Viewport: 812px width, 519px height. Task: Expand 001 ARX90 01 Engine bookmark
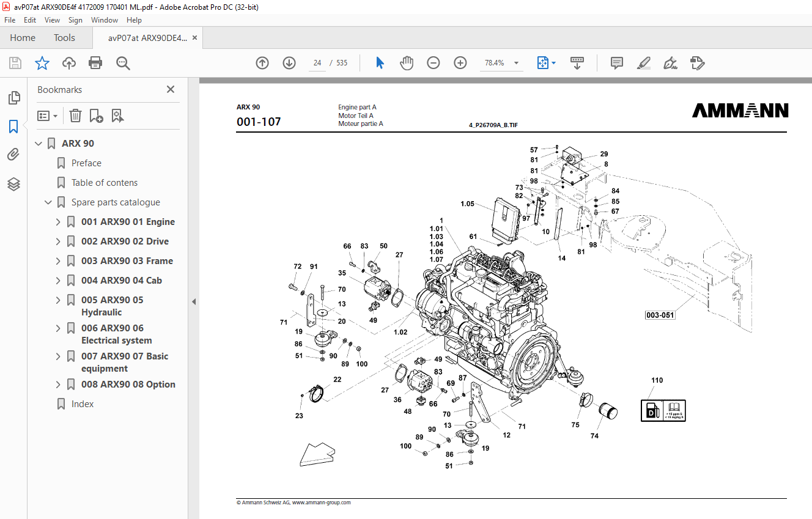point(58,222)
